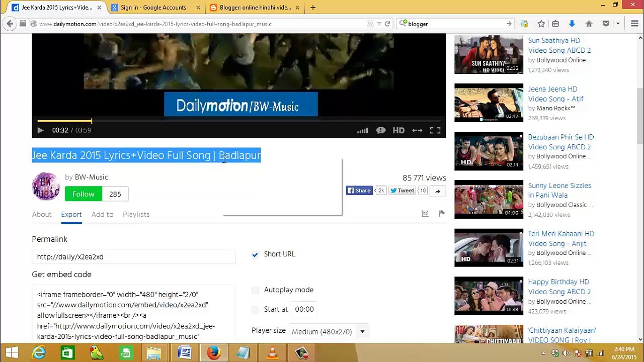Open the taskbar clock and date
Image resolution: width=644 pixels, height=362 pixels.
pos(624,353)
